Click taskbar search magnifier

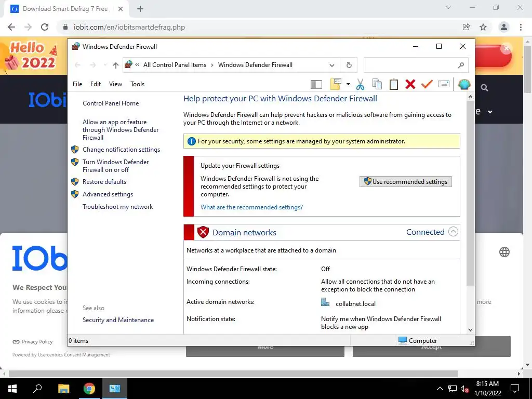pyautogui.click(x=37, y=389)
